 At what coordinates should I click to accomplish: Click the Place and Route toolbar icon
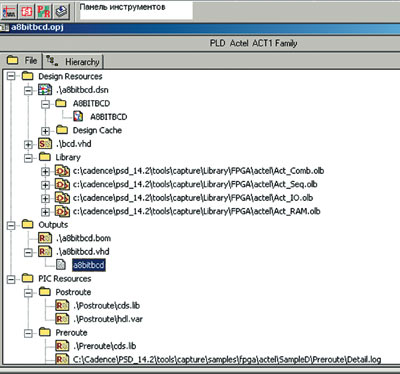[44, 11]
